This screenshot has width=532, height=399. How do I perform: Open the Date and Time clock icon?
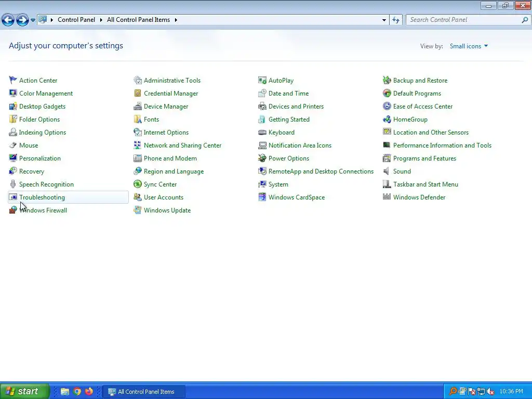(x=262, y=94)
